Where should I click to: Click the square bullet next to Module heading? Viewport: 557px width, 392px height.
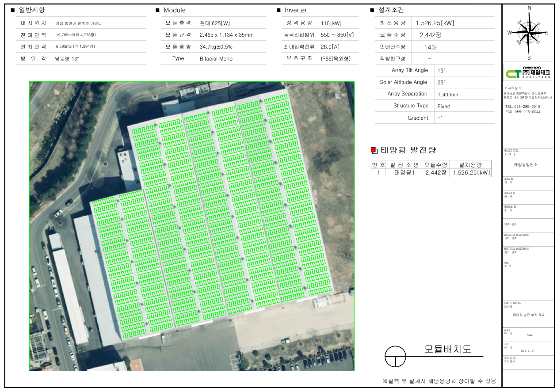157,10
